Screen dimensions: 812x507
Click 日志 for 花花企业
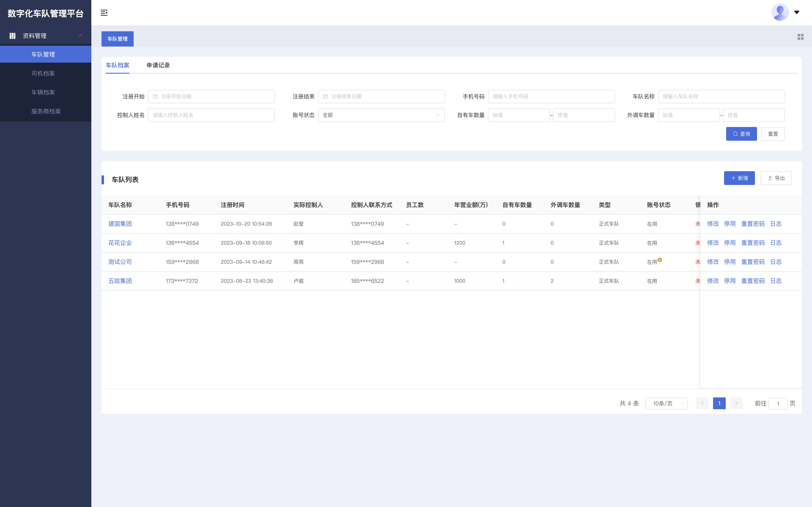point(776,243)
